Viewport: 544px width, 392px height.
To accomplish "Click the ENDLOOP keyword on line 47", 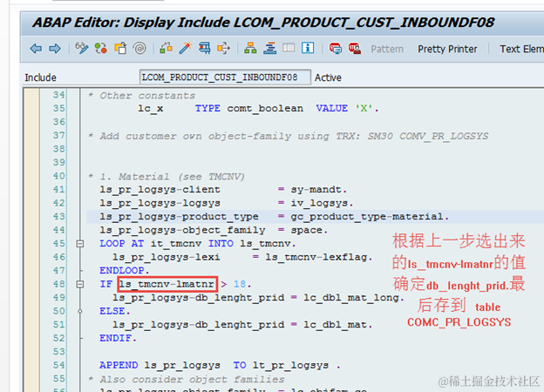I will tap(122, 271).
